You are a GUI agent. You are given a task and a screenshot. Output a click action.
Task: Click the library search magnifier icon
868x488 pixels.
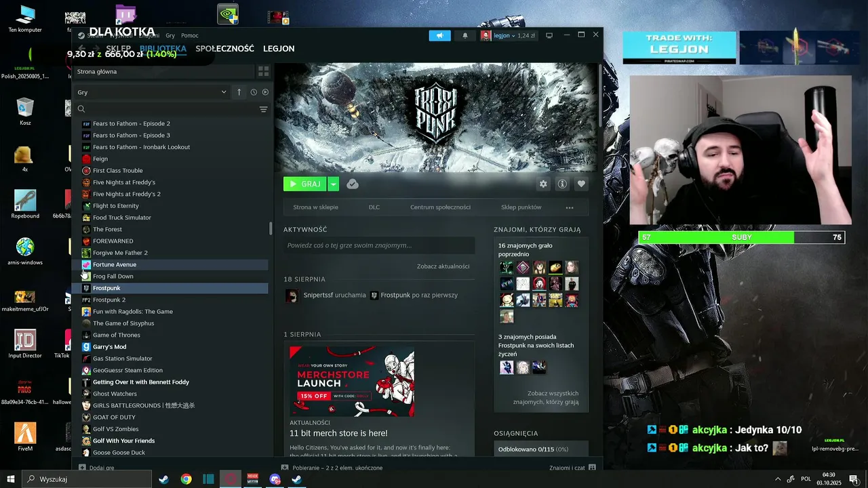point(81,109)
